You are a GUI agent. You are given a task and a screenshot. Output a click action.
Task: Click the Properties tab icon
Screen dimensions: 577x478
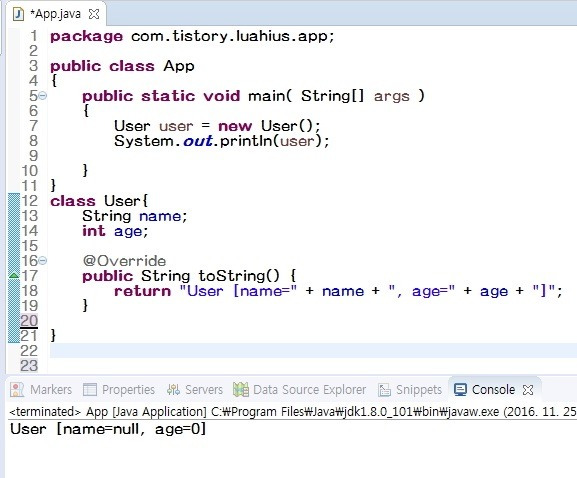[90, 390]
